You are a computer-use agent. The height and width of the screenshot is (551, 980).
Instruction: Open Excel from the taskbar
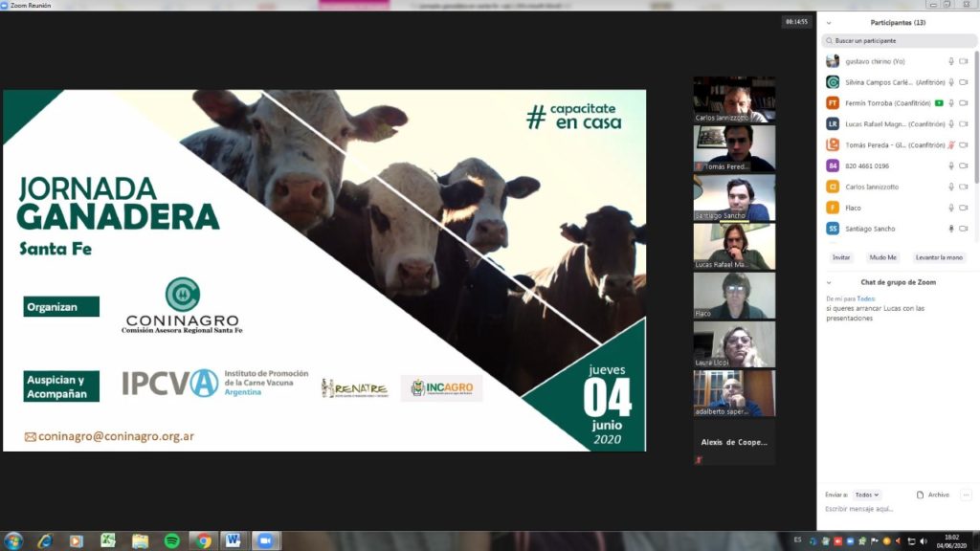tap(108, 540)
